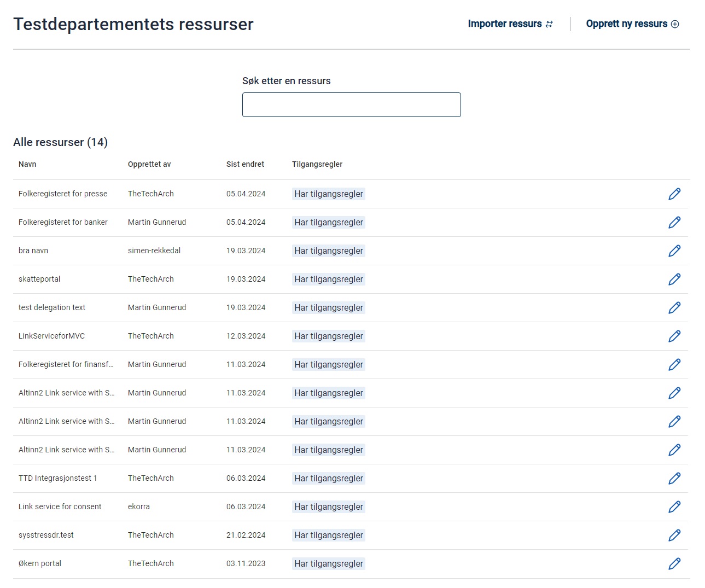Open editing for bra navn resource
705x588 pixels.
(x=674, y=251)
